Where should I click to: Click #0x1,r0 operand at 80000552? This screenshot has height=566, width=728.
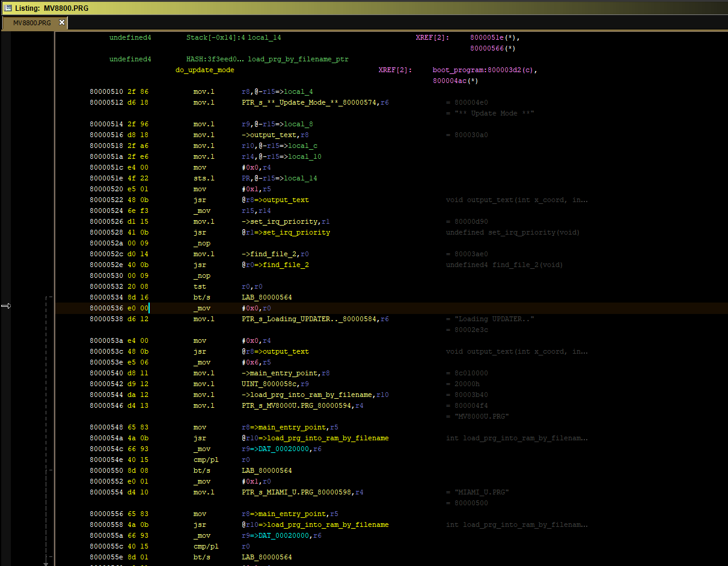(256, 481)
